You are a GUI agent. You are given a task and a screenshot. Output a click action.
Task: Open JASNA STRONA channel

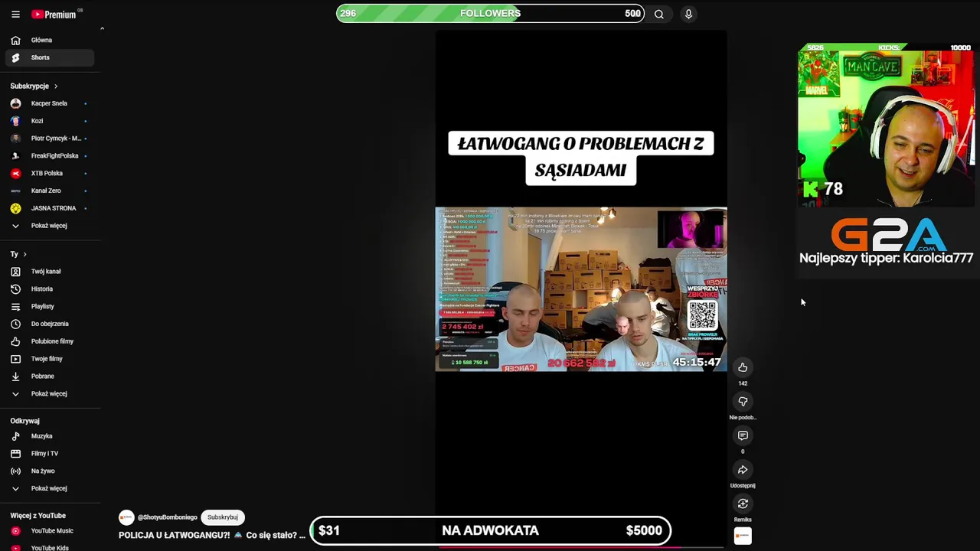(x=51, y=208)
